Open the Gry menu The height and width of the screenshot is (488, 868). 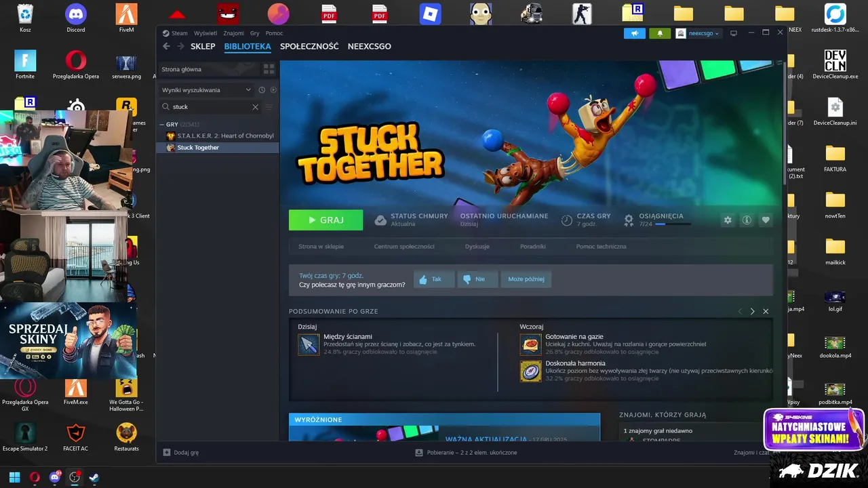point(255,33)
